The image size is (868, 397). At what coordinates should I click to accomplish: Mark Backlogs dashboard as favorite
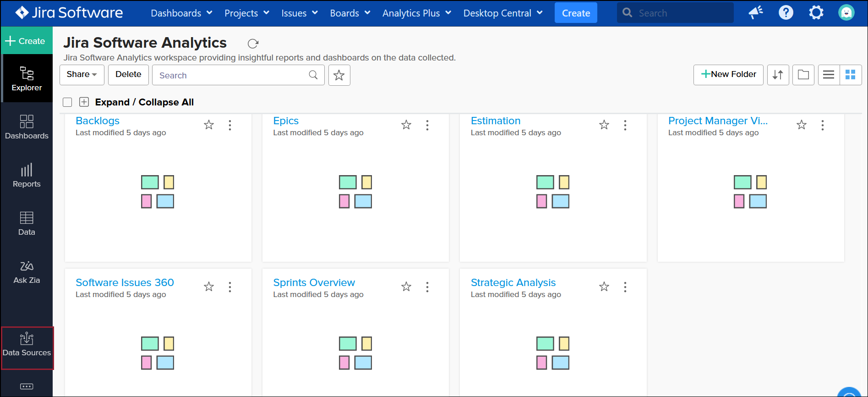point(209,125)
